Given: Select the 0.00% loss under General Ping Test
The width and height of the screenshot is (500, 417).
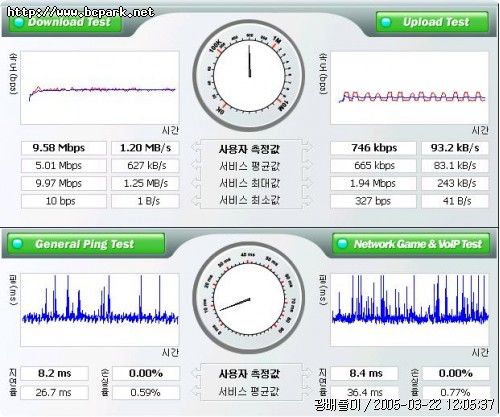Looking at the screenshot, I should tap(146, 373).
